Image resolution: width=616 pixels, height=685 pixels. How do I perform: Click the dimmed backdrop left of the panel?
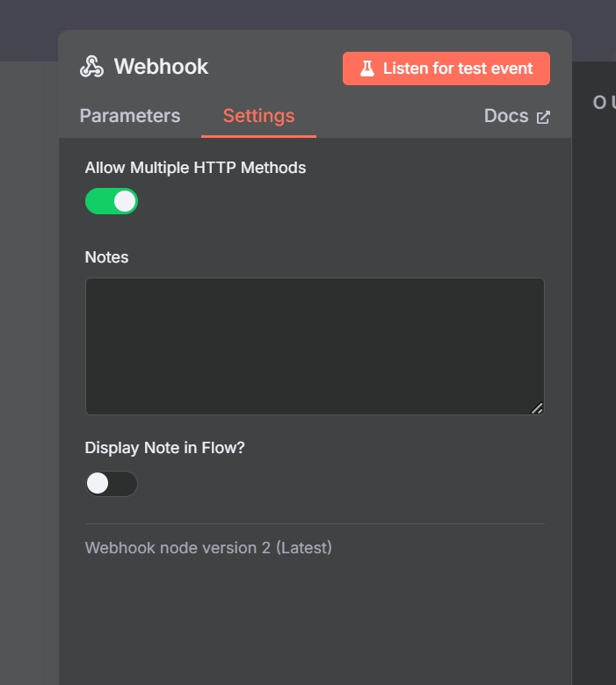tap(28, 351)
